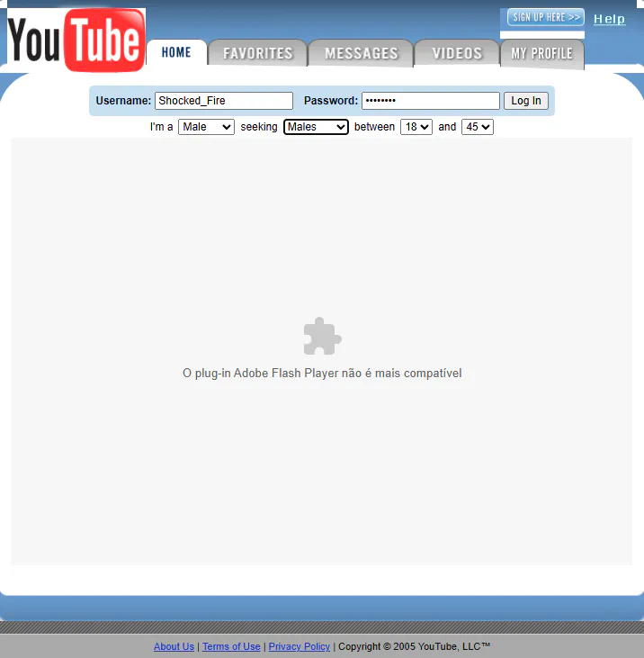Open the Help link
This screenshot has height=658, width=644.
[609, 19]
